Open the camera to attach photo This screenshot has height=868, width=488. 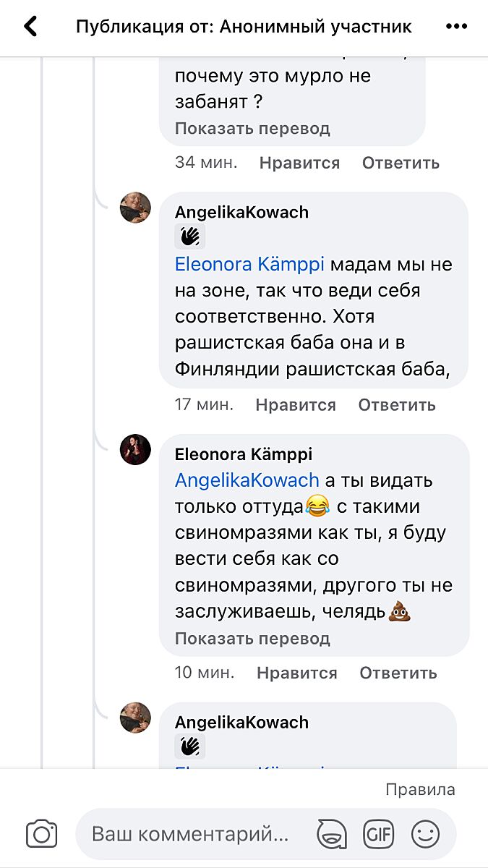click(x=41, y=834)
